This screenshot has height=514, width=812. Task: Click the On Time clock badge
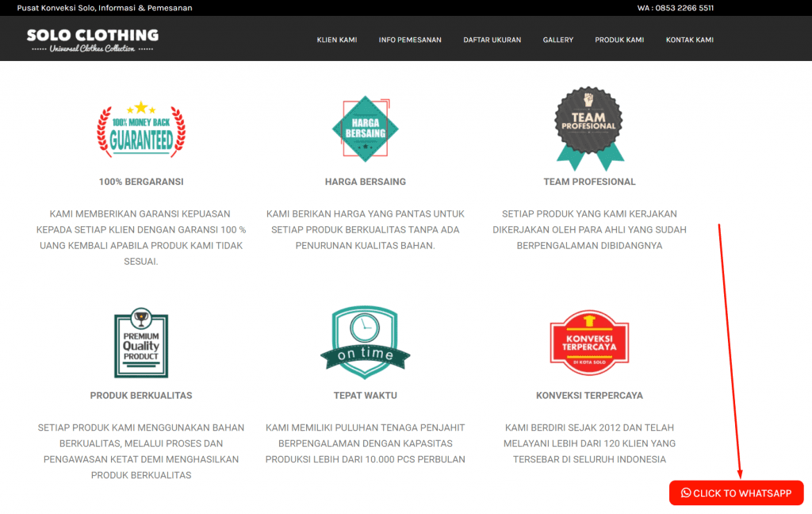pos(365,343)
